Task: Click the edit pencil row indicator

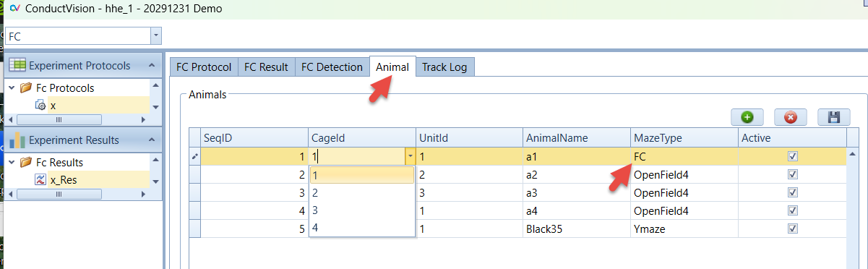Action: (x=194, y=156)
